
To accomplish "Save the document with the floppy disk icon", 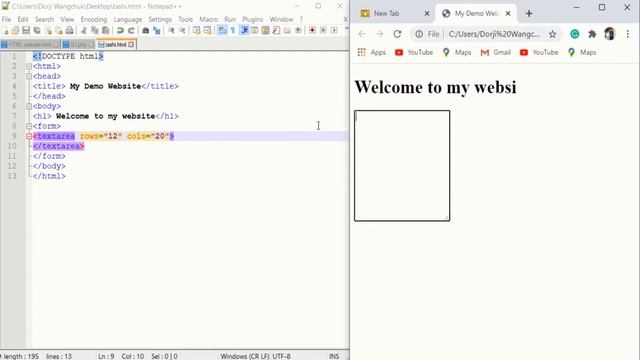I will 26,31.
